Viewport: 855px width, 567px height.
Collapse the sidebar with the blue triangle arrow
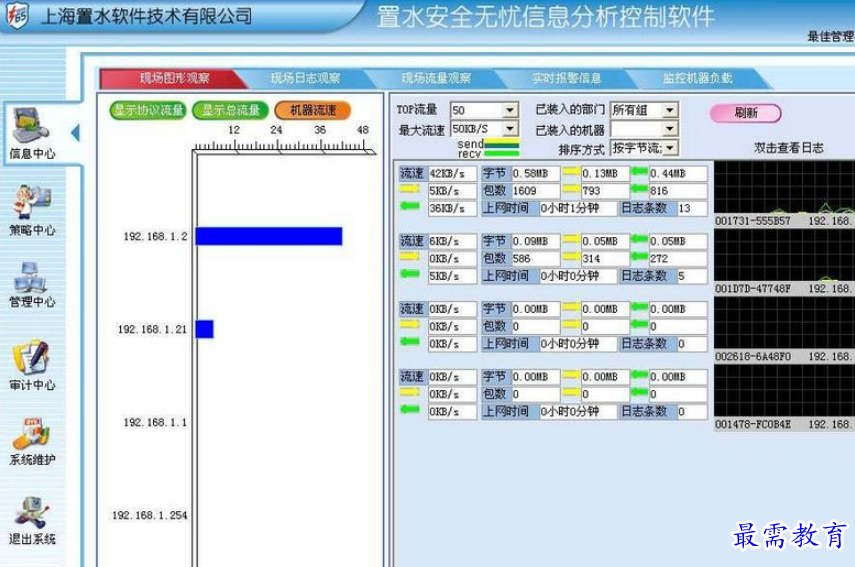click(75, 132)
